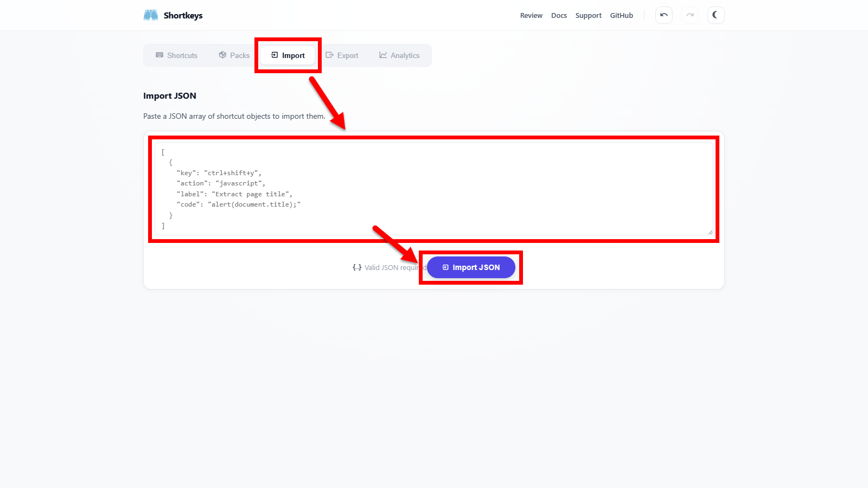
Task: Visit the GitHub link
Action: [621, 16]
